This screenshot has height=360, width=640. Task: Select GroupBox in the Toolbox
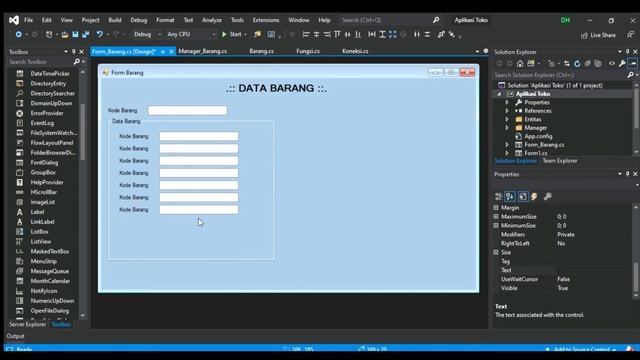click(43, 173)
